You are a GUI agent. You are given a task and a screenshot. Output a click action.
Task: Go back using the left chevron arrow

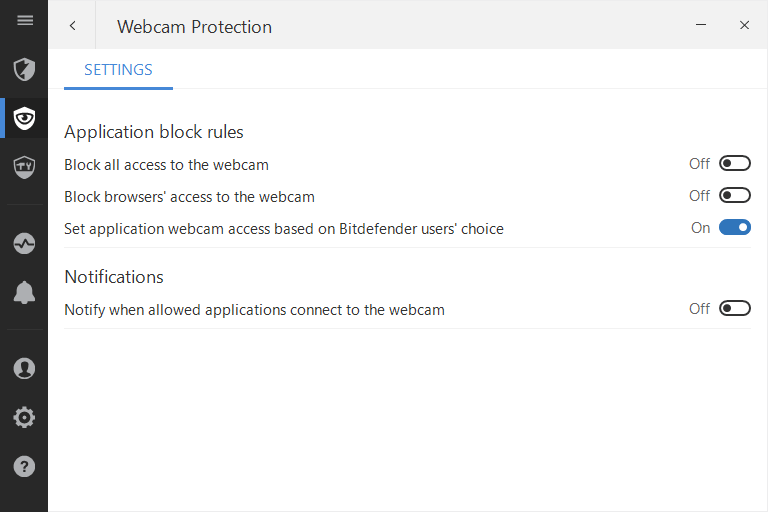click(72, 26)
